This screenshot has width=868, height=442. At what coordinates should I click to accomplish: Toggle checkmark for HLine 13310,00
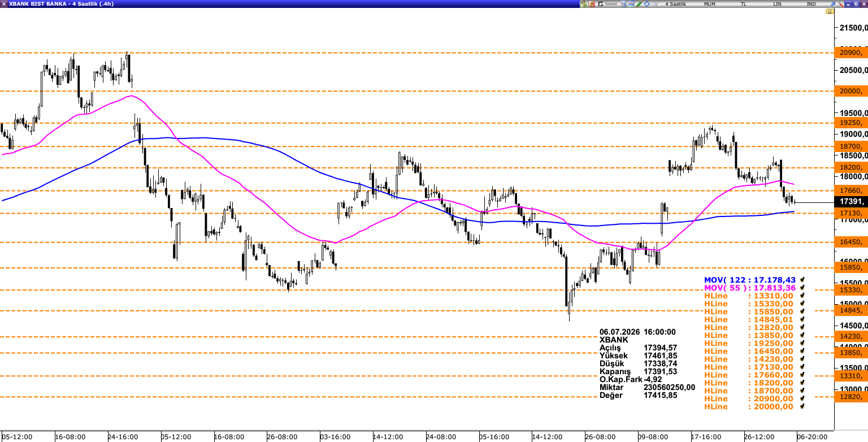click(802, 296)
